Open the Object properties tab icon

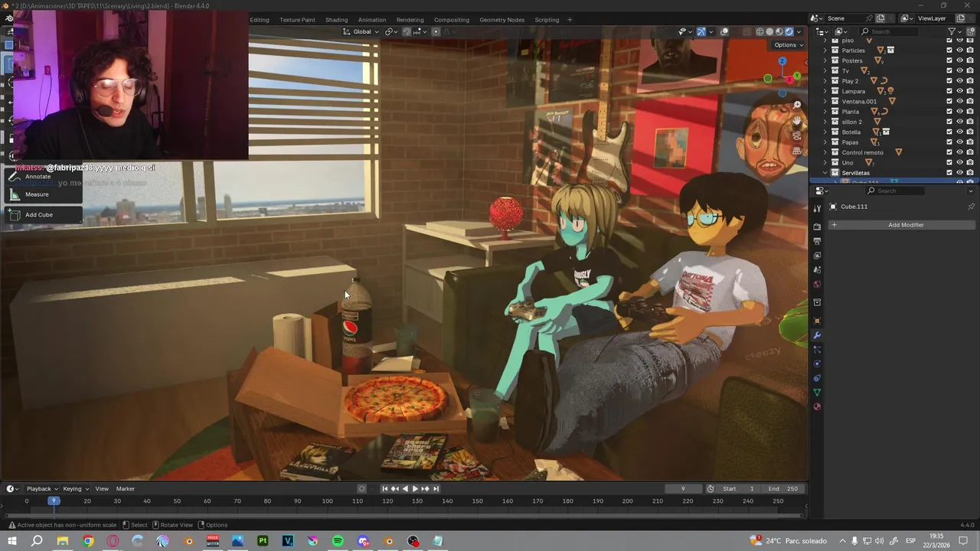[x=817, y=321]
